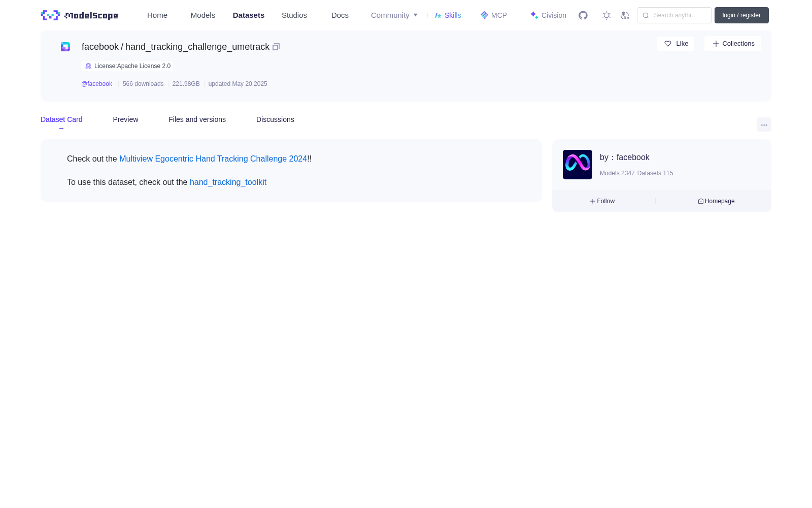The height and width of the screenshot is (508, 812).
Task: Click the updated May 20,2025 text
Action: click(238, 84)
